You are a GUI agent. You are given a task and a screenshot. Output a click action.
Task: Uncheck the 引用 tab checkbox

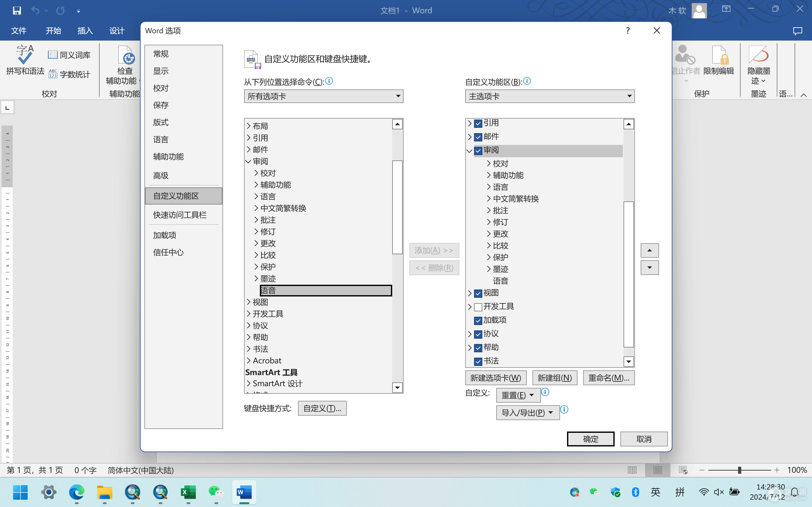coord(478,123)
